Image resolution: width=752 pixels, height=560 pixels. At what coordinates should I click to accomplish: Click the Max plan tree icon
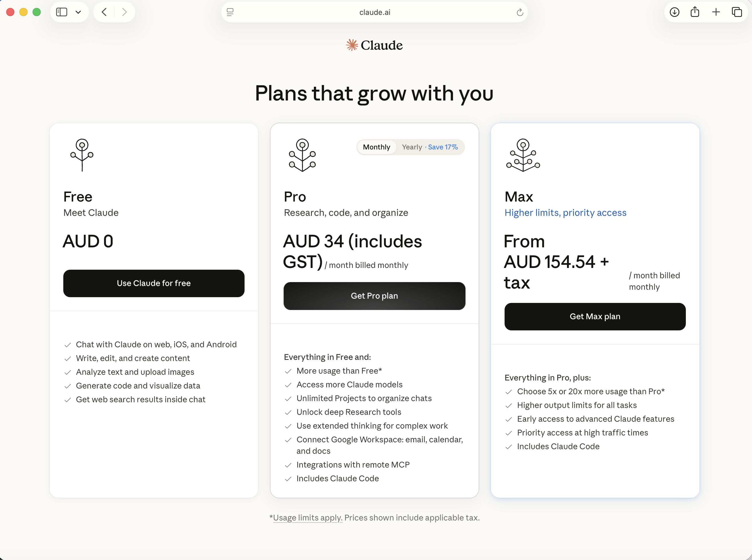(523, 155)
